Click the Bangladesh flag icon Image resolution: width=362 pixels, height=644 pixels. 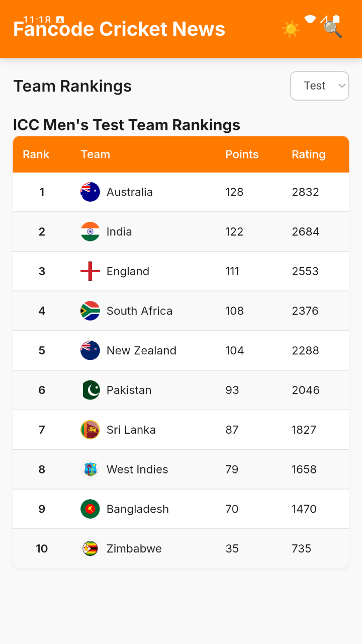(x=90, y=509)
